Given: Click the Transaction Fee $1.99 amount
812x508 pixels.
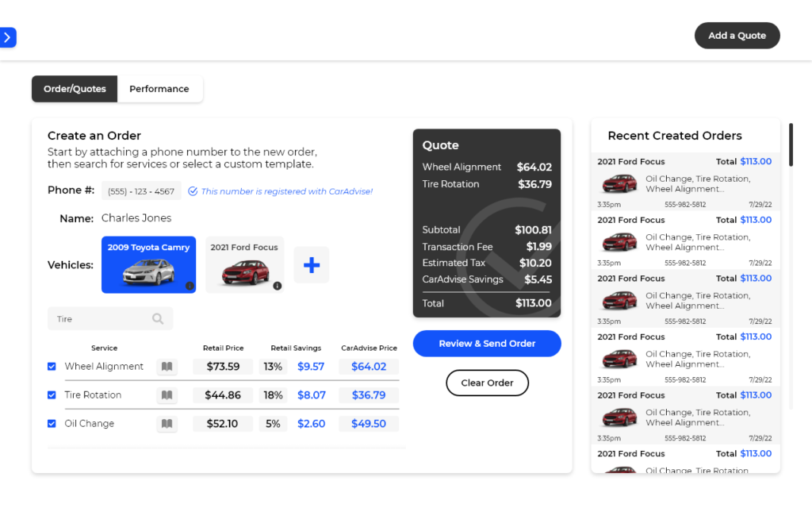Looking at the screenshot, I should (539, 246).
